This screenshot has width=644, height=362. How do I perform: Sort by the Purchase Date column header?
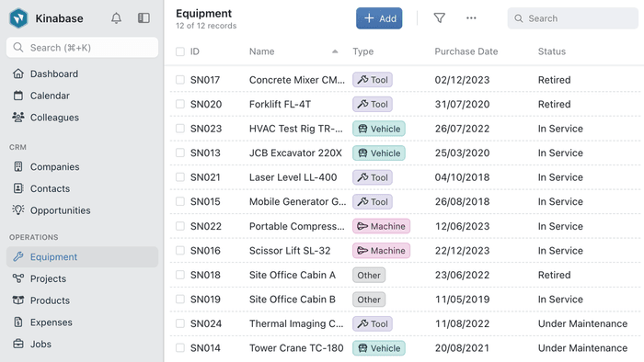tap(466, 51)
